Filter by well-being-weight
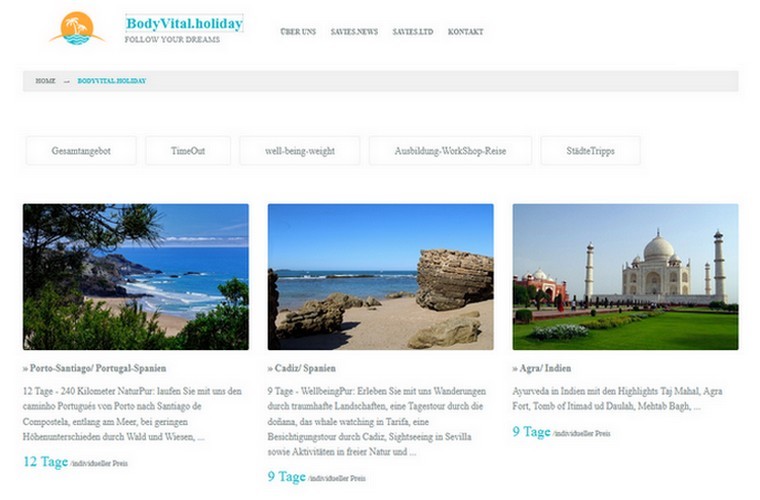This screenshot has height=500, width=760. 300,151
